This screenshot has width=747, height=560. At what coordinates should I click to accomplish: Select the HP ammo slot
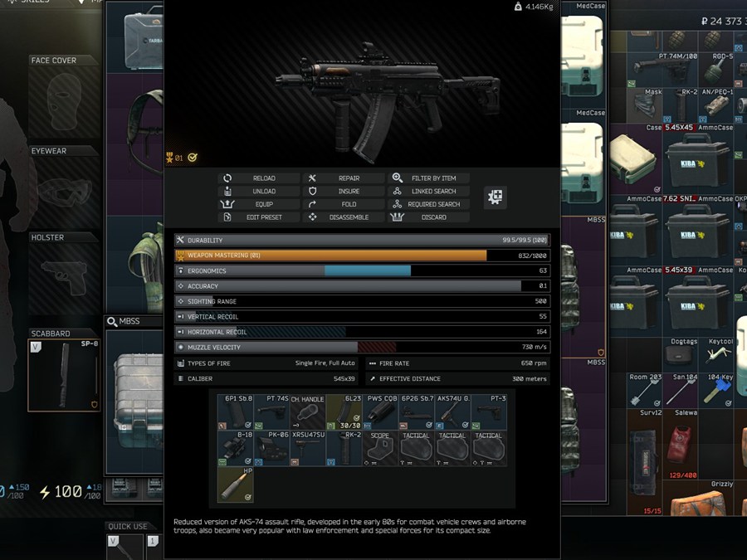click(236, 485)
